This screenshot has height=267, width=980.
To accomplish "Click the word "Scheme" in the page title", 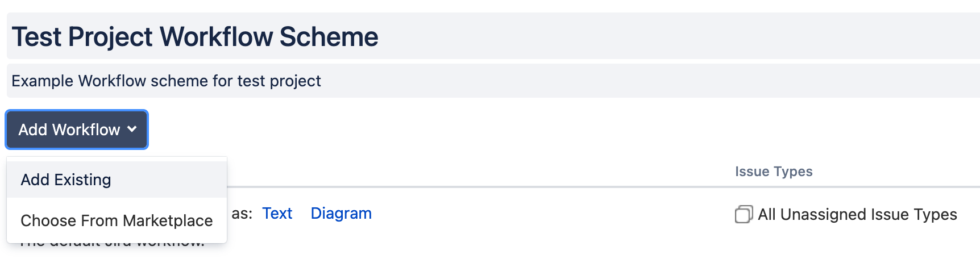I will 329,36.
